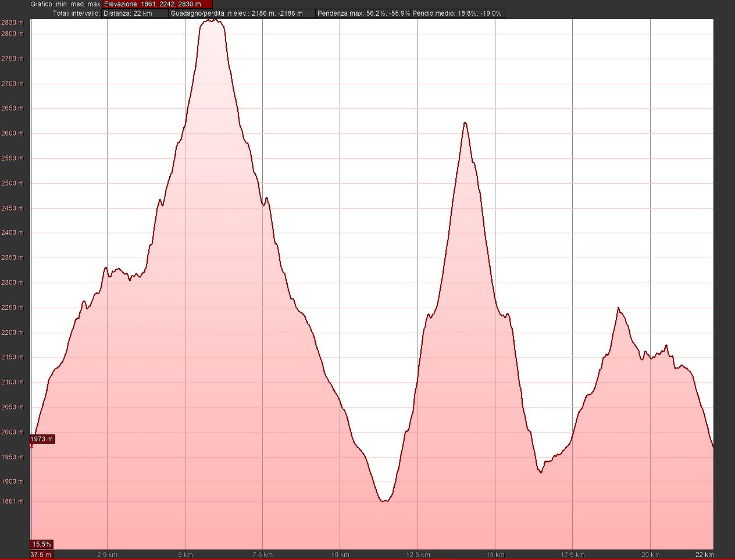Click the small red cursor square marker
The width and height of the screenshot is (735, 560).
pyautogui.click(x=31, y=446)
